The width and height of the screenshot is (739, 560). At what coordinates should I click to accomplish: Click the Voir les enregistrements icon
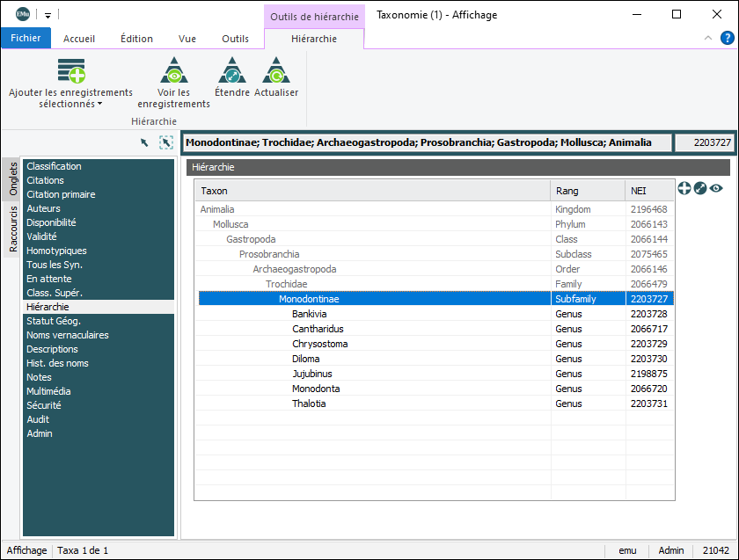[x=173, y=70]
